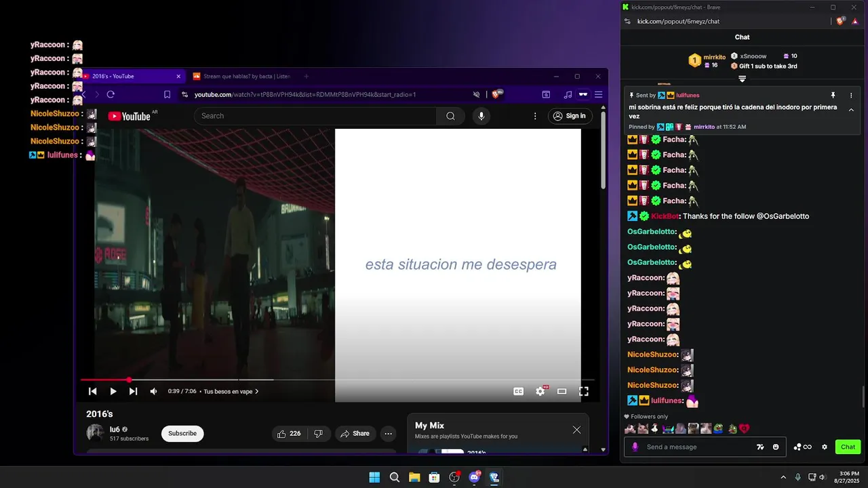This screenshot has width=868, height=488.
Task: Collapse the pinned message with the chevron
Action: click(x=851, y=110)
